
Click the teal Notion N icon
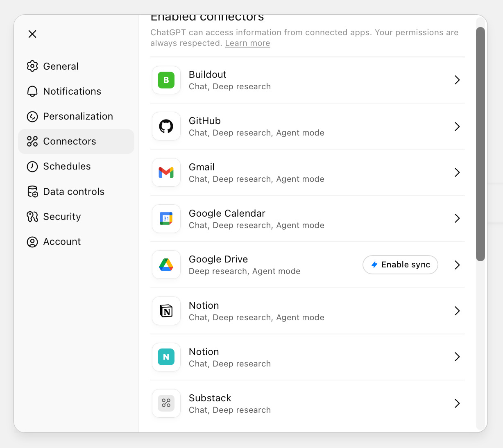pyautogui.click(x=166, y=357)
